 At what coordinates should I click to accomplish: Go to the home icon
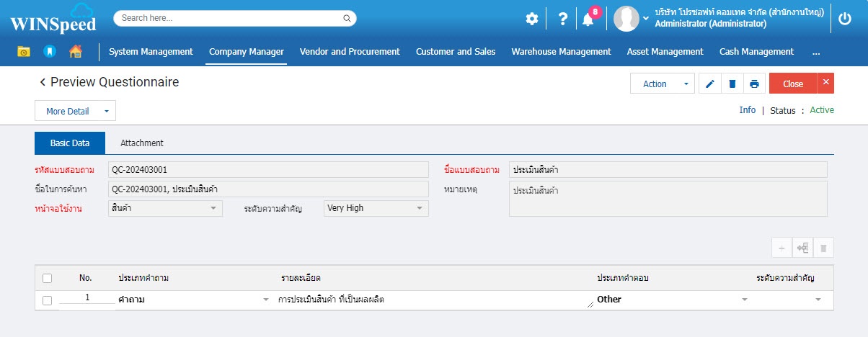pyautogui.click(x=75, y=52)
